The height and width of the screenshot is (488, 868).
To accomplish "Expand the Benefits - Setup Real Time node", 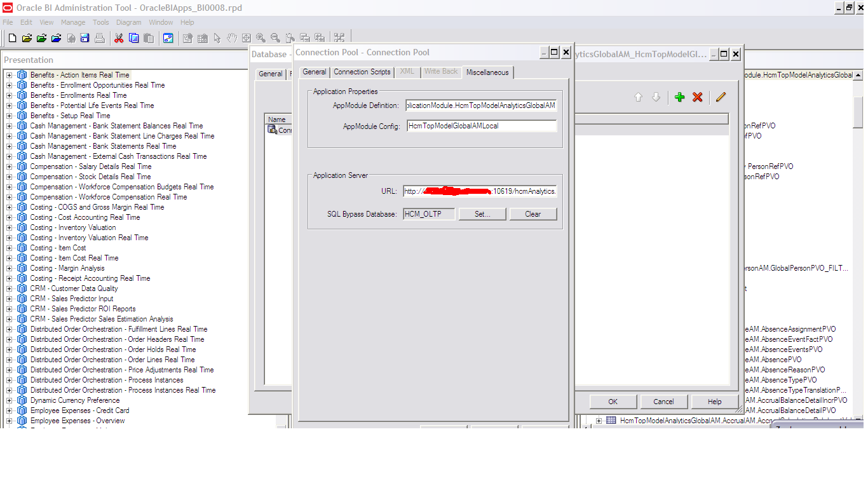I will tap(9, 116).
